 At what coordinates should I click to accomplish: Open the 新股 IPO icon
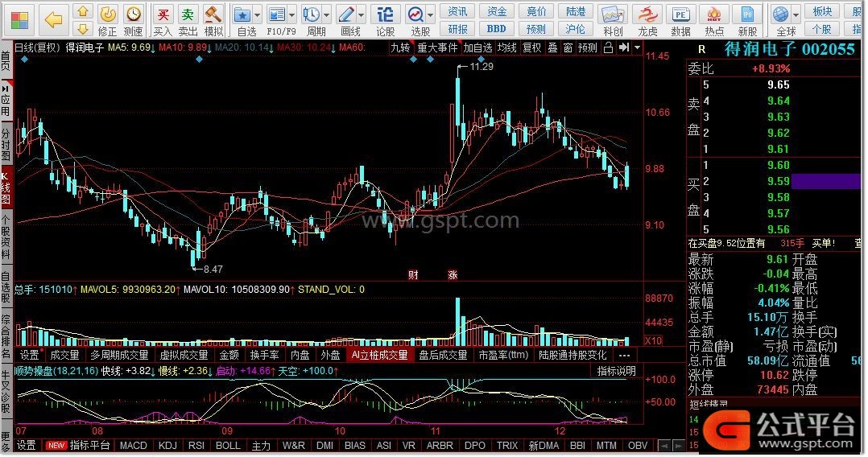pos(747,20)
